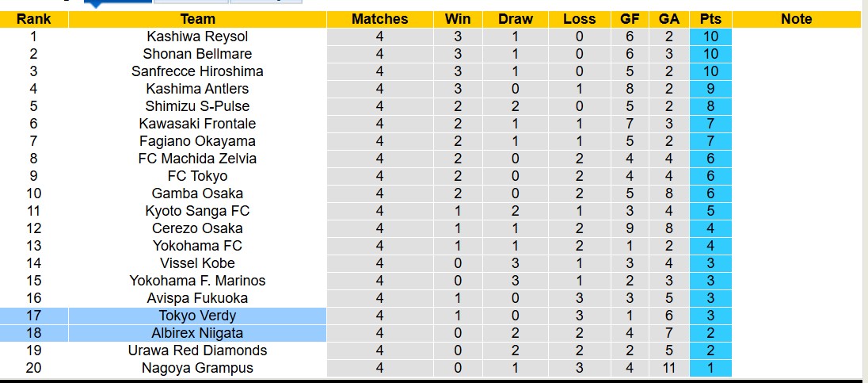Select the Kashima Antlers team name
This screenshot has width=868, height=383.
click(x=197, y=89)
